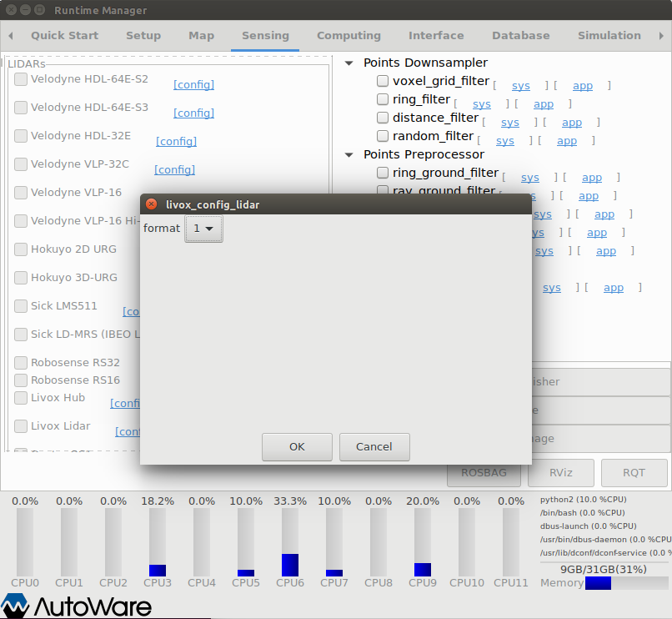Viewport: 672px width, 619px height.
Task: Open the Computing tab
Action: 349,36
